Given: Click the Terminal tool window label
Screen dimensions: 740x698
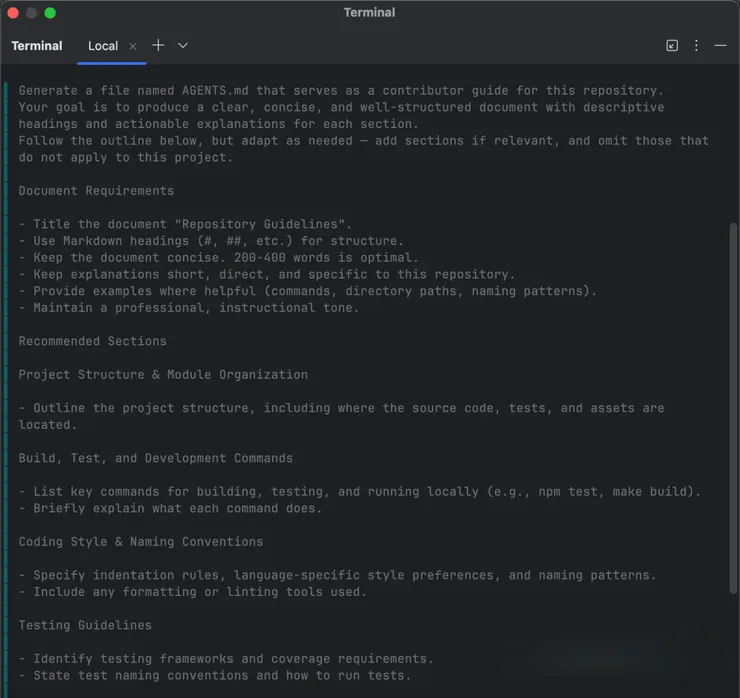Looking at the screenshot, I should tap(37, 46).
